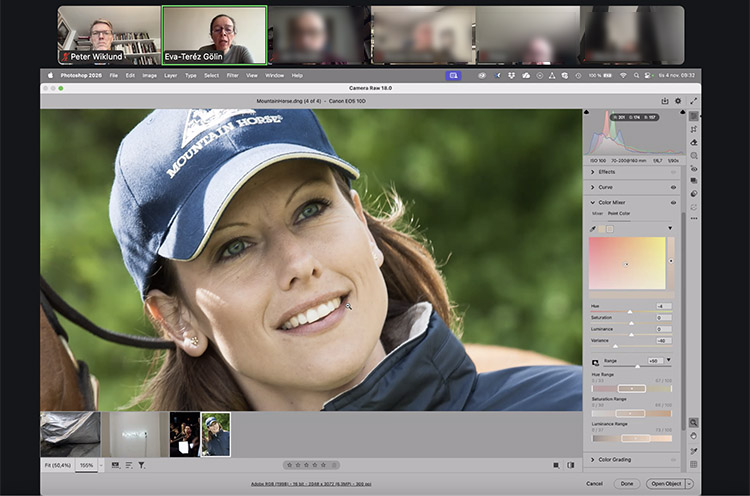Open Camera Raw settings gear

tap(678, 101)
